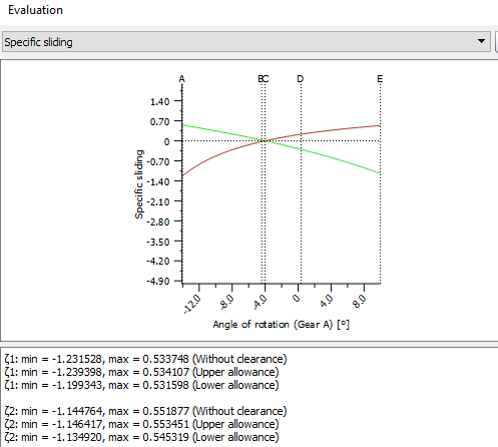Click the Evaluation panel title
Screen dimensions: 498x447
click(x=35, y=10)
